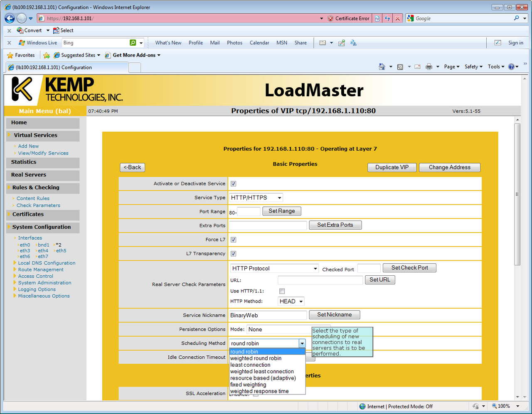Open the Safety menu dropdown
Viewport: 532px width, 414px height.
[473, 67]
